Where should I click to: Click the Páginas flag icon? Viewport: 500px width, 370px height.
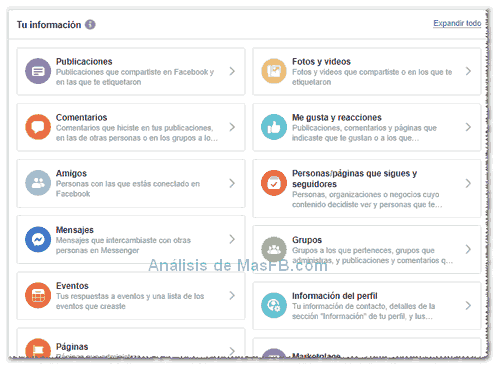pos(38,348)
